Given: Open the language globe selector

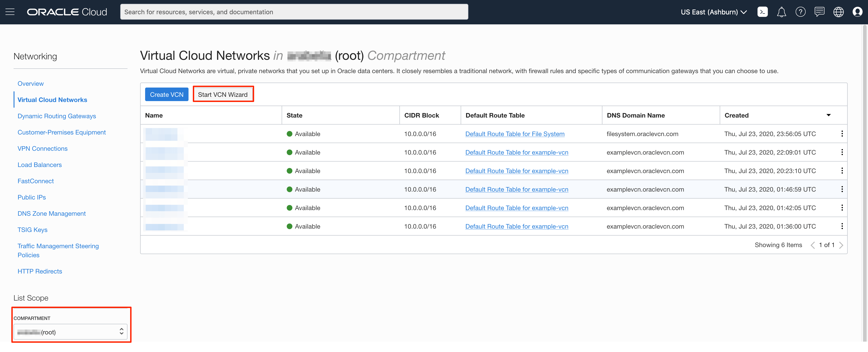Looking at the screenshot, I should [838, 12].
